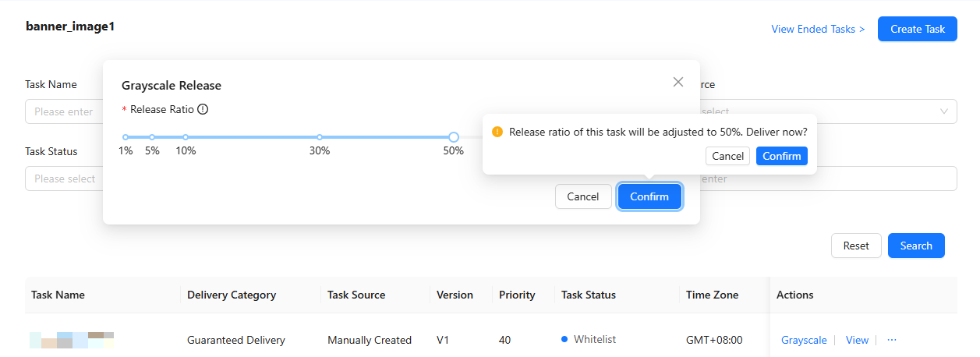Screen dimensions: 980x357
Task: Reset the search filters
Action: point(856,246)
